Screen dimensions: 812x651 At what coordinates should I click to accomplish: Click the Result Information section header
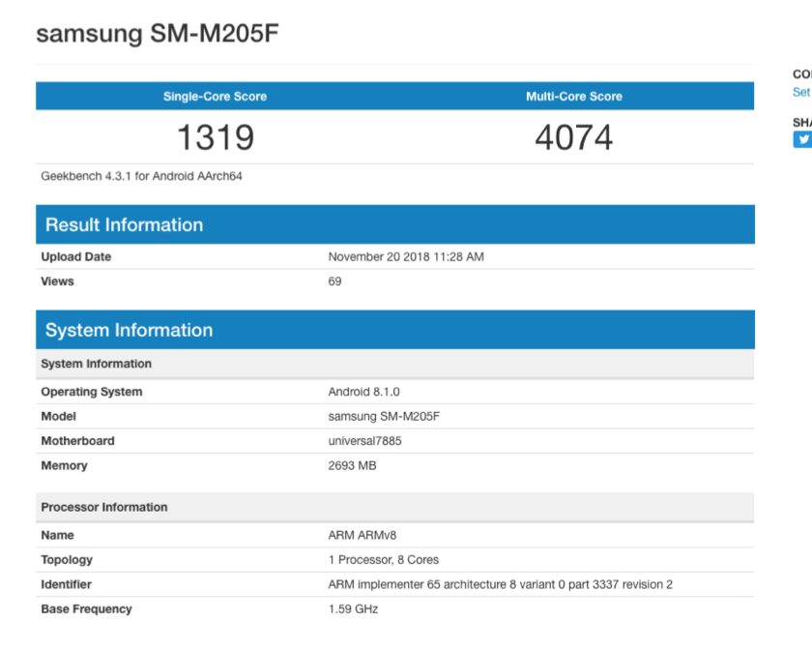coord(124,224)
